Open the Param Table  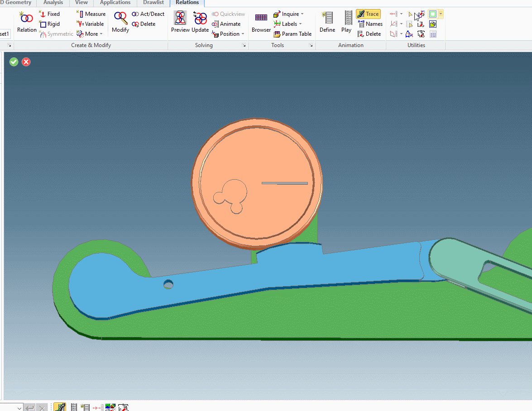tap(292, 34)
